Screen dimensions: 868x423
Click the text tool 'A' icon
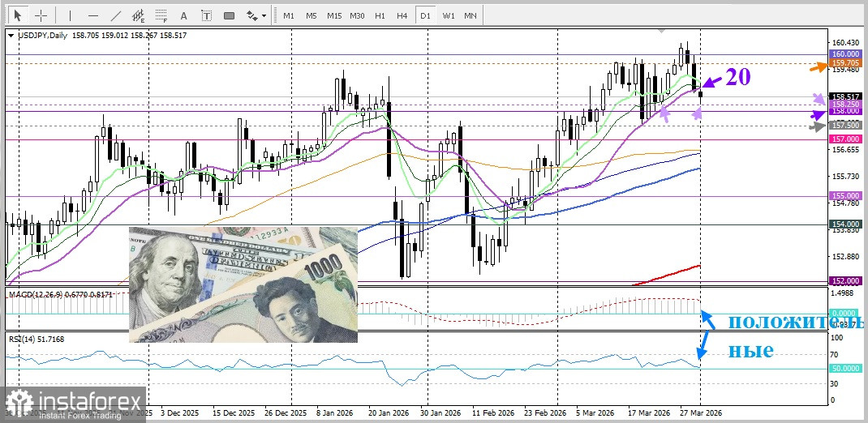pyautogui.click(x=183, y=15)
